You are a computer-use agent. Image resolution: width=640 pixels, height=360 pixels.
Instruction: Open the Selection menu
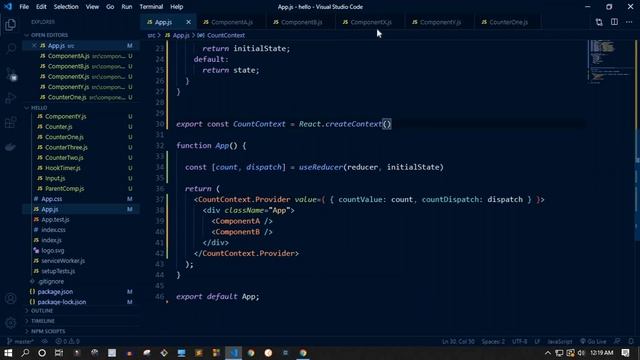(66, 7)
